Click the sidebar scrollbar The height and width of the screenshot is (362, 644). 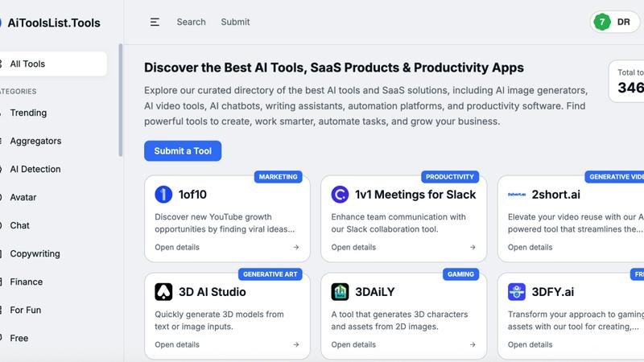(120, 100)
